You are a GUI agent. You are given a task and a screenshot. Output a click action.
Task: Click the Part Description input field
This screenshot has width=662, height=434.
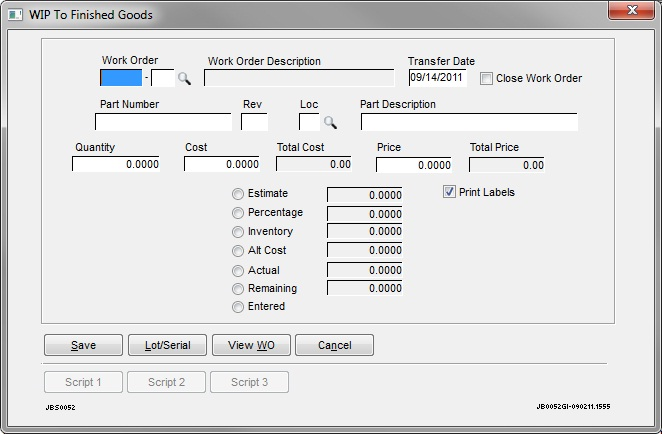tap(469, 122)
